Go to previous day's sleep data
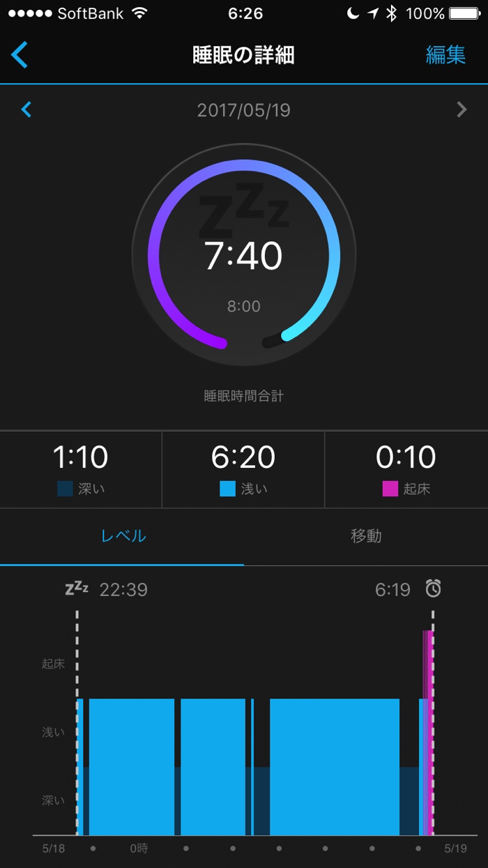488x868 pixels. [x=26, y=109]
